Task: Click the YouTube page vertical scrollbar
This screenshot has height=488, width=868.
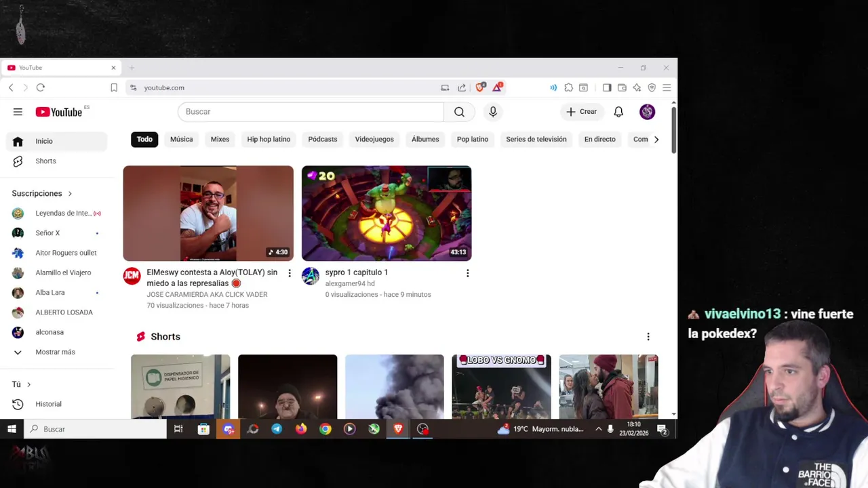Action: (673, 129)
